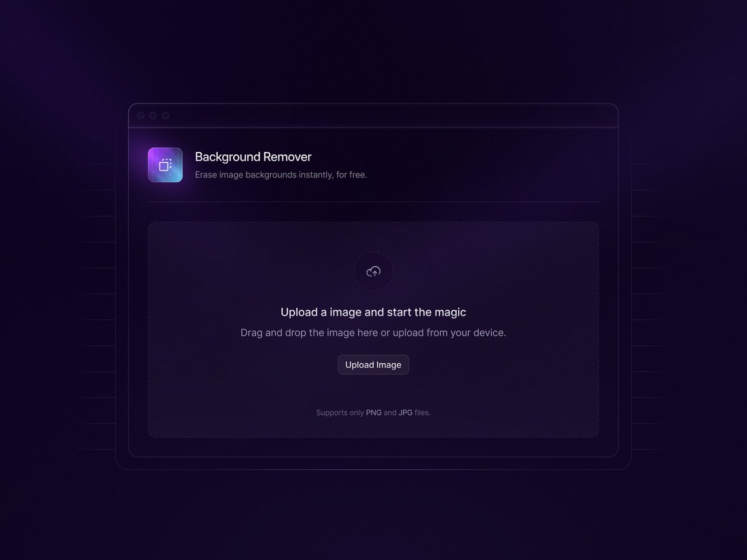Click the word 'files.' in the supports note
Image resolution: width=747 pixels, height=560 pixels.
point(423,413)
